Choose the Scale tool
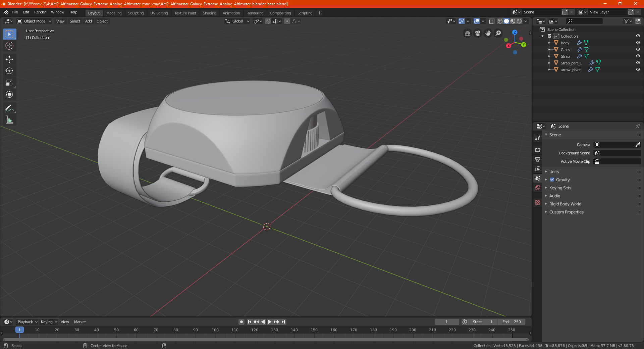Viewport: 644px width, 349px height. click(x=9, y=83)
